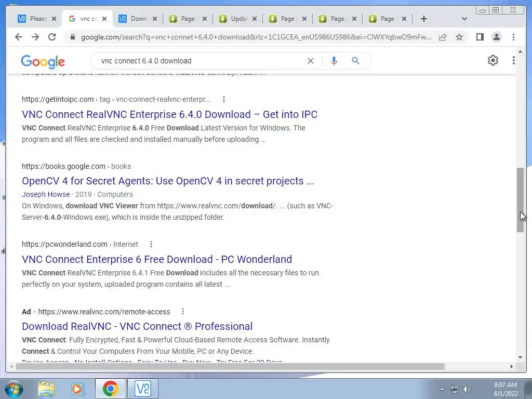Click the scroll down arrow
This screenshot has height=399, width=532.
(521, 357)
